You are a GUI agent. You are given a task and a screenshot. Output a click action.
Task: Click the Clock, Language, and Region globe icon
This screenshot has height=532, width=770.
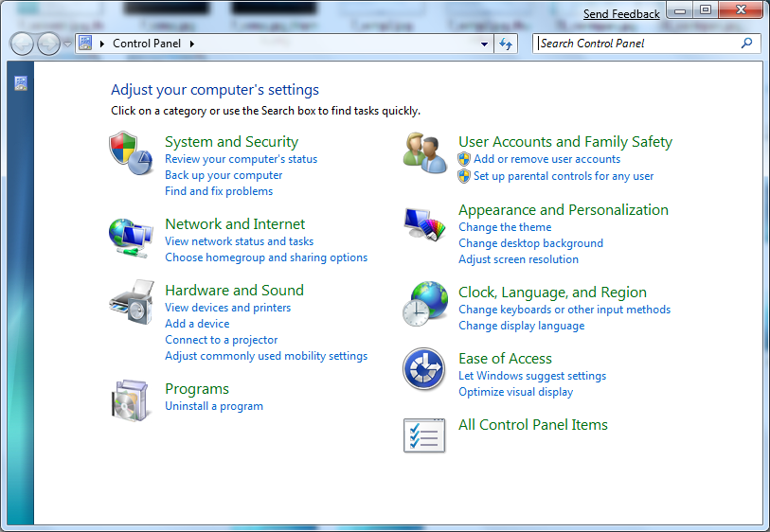pyautogui.click(x=424, y=304)
